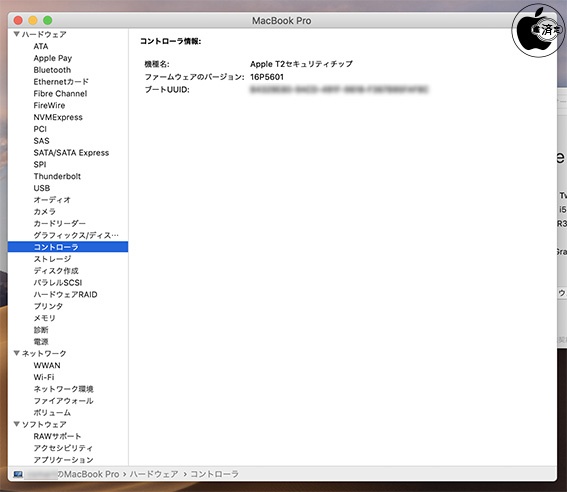
Task: Click the ファームウェアのバージョン label
Action: [x=195, y=77]
